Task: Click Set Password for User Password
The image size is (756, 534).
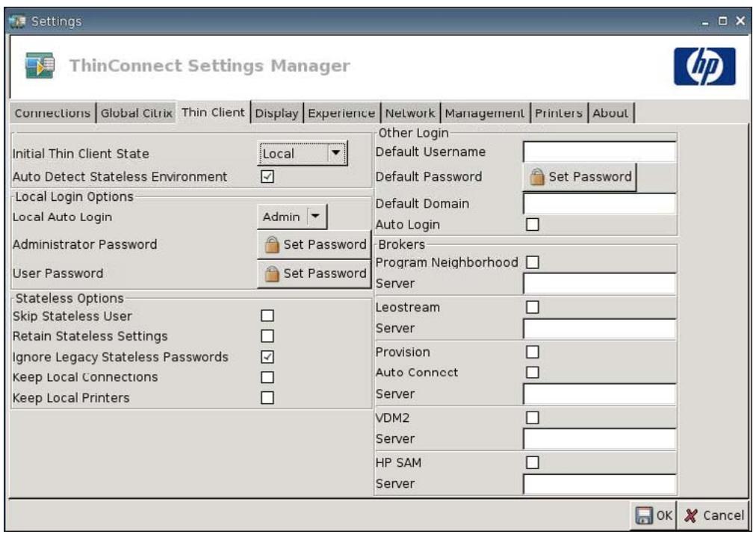Action: click(314, 273)
